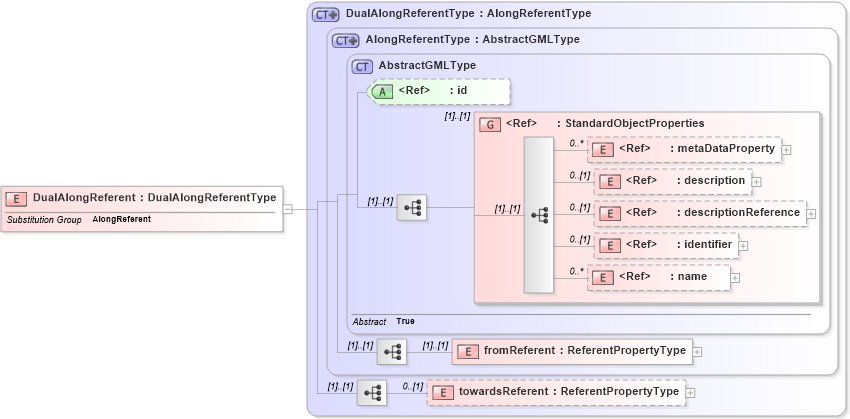Click the metaDataProperty reference label
The width and height of the screenshot is (850, 419).
[x=697, y=149]
